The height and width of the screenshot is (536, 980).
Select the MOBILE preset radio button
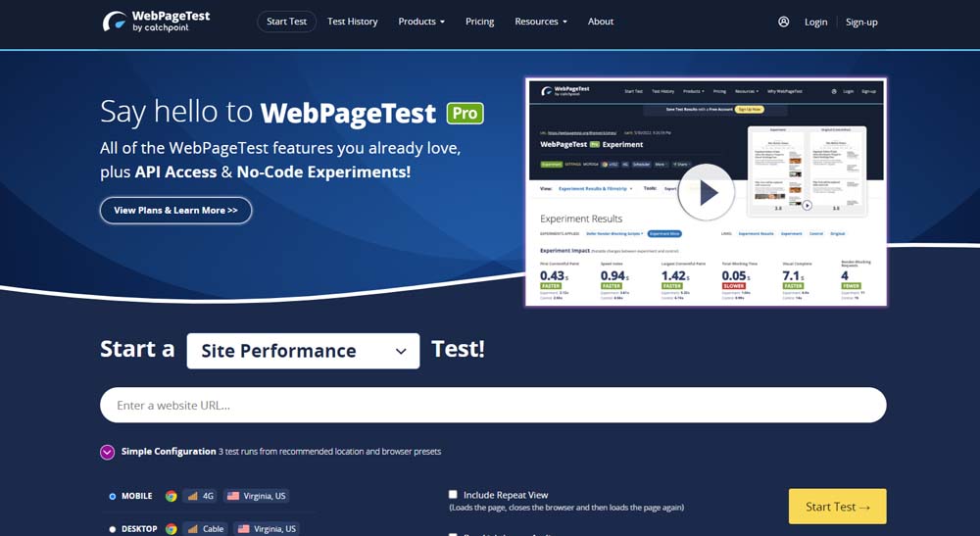pos(113,496)
